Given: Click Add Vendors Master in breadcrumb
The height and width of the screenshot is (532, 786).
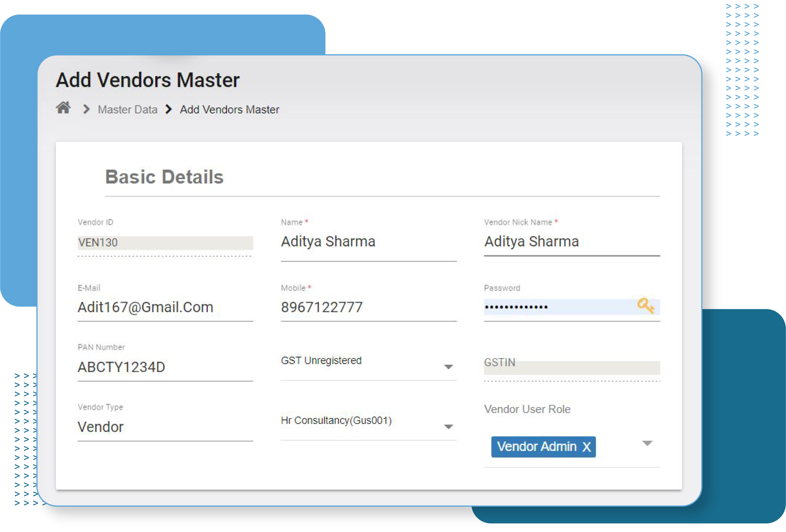Looking at the screenshot, I should pyautogui.click(x=229, y=109).
